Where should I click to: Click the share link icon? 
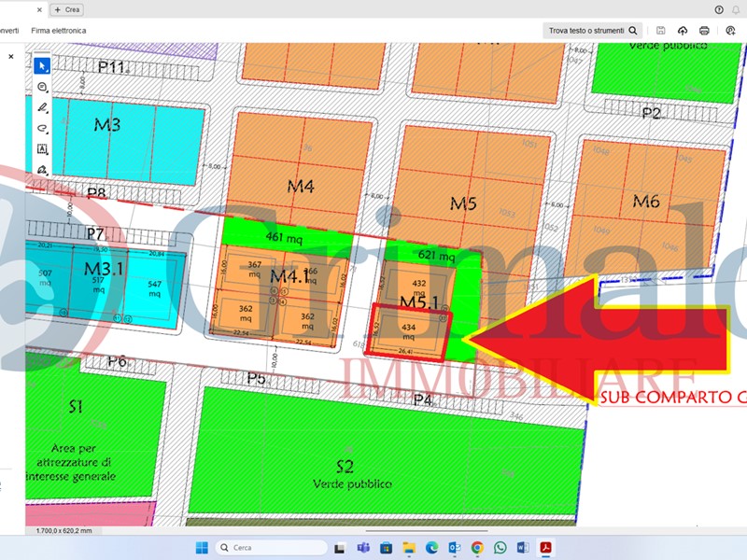point(730,30)
